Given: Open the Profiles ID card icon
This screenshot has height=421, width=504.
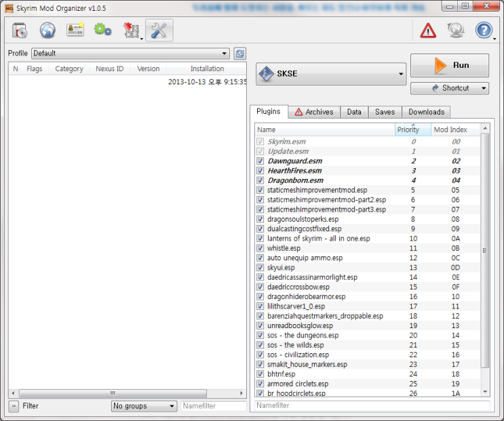Looking at the screenshot, I should point(75,30).
